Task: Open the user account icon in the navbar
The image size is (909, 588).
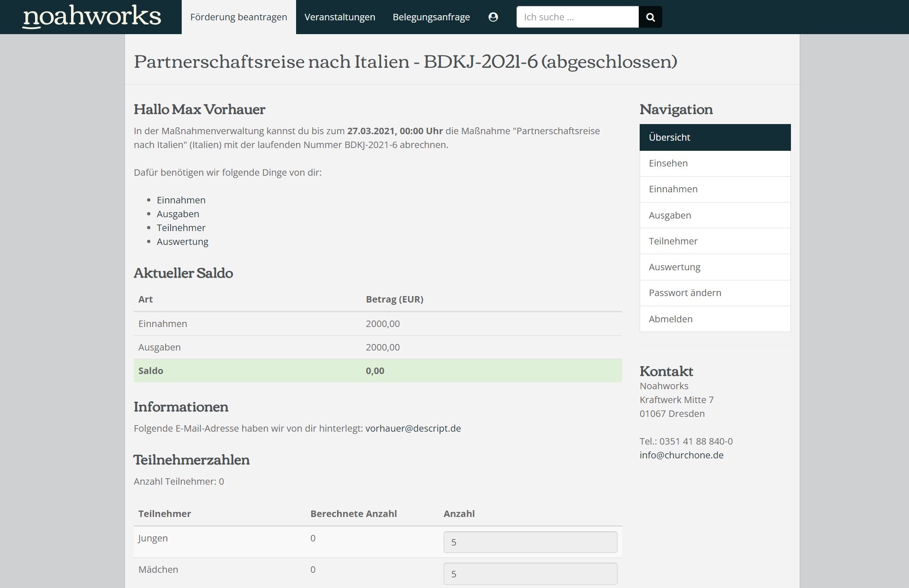Action: click(x=493, y=17)
